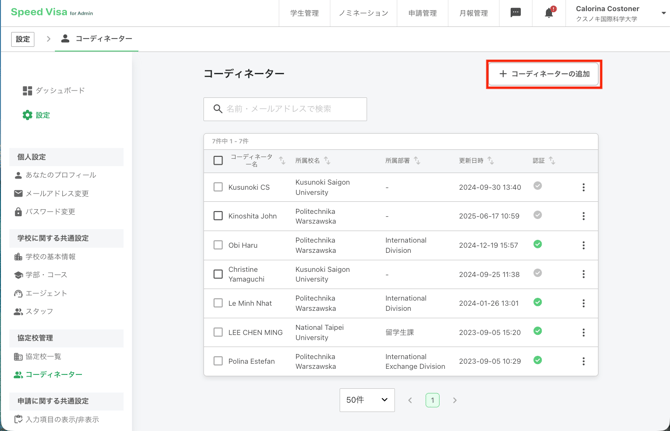Open ダッシュボード in the sidebar
This screenshot has width=670, height=431.
pos(59,91)
